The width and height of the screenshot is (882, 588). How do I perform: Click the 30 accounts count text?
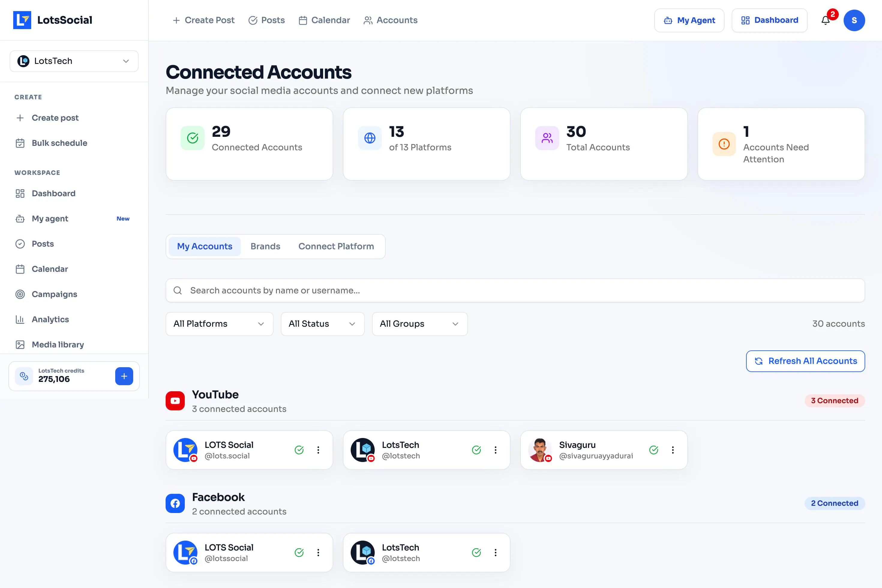click(838, 324)
